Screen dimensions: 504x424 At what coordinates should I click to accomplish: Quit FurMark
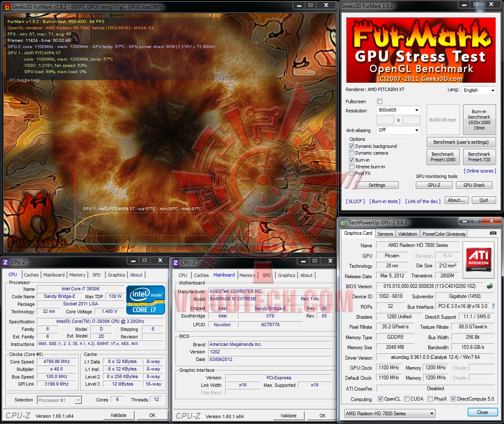pos(484,200)
